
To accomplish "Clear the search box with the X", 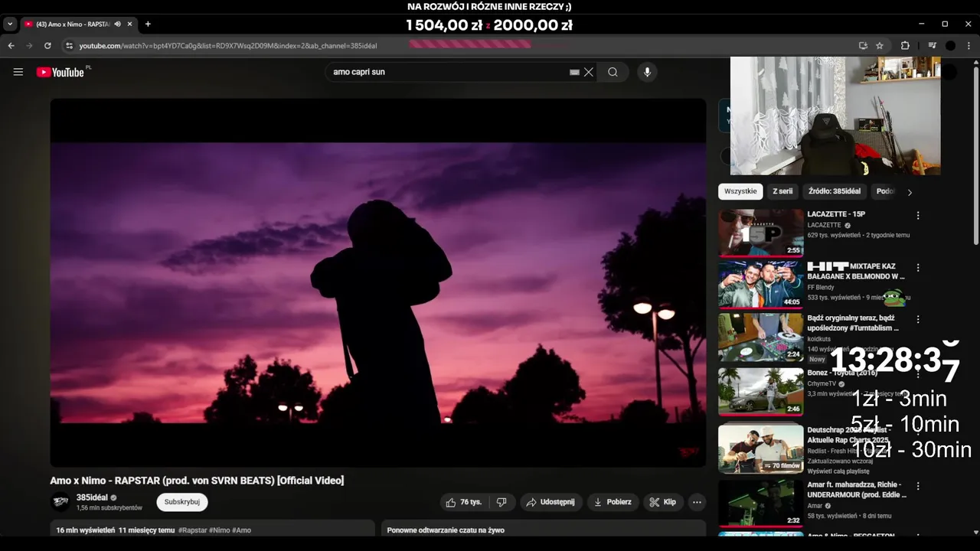I will point(588,72).
